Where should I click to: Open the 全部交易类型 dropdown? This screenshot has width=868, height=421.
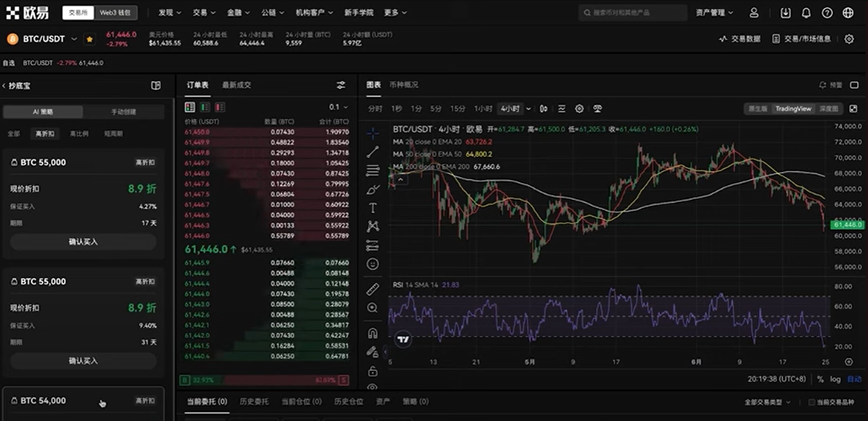click(768, 402)
